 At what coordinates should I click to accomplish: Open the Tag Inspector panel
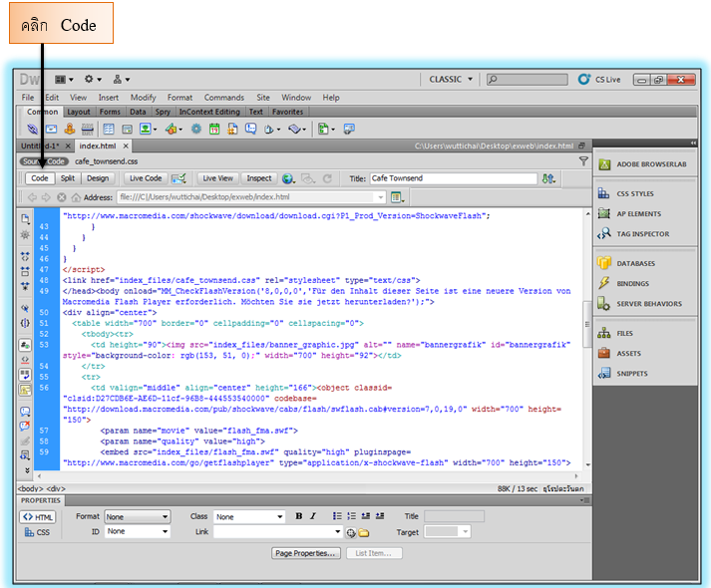pyautogui.click(x=643, y=234)
